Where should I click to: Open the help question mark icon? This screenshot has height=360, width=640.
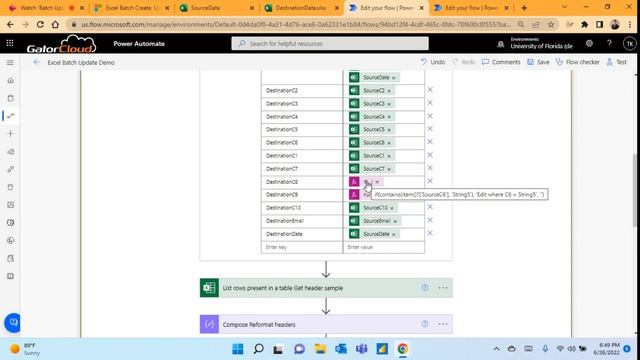[609, 43]
